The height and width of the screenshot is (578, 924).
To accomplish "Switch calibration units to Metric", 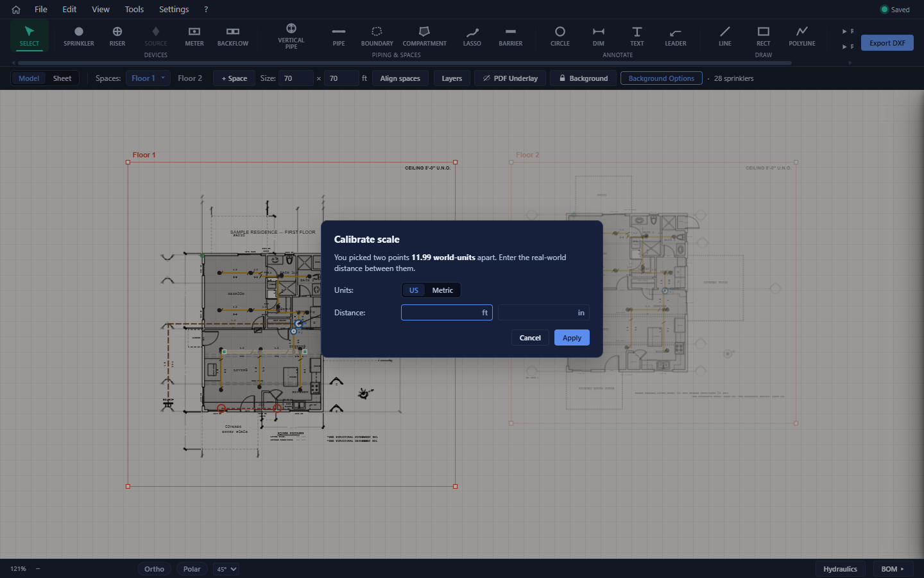I will click(x=443, y=290).
